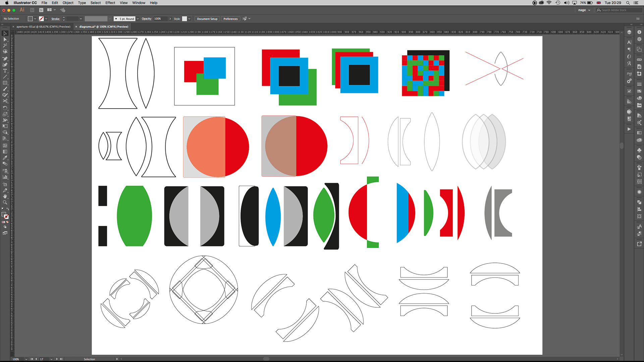This screenshot has height=362, width=644.
Task: Select the Hand tool
Action: 5,196
